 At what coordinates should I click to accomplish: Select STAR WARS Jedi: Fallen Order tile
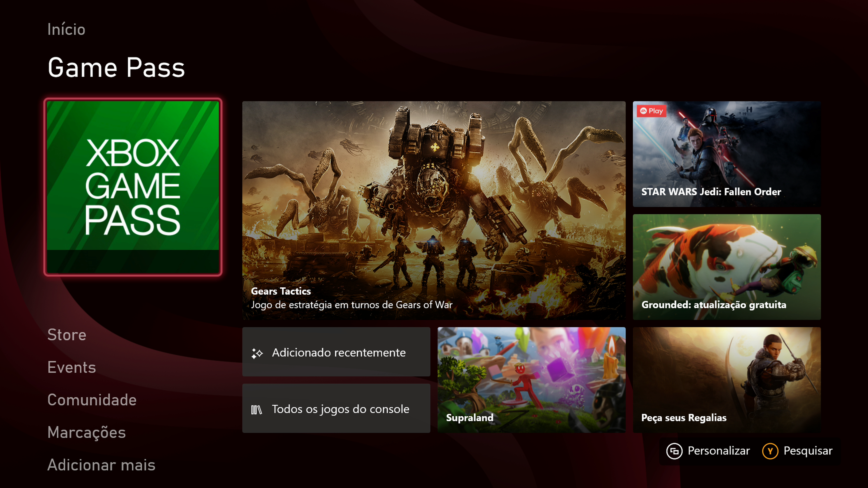coord(726,154)
